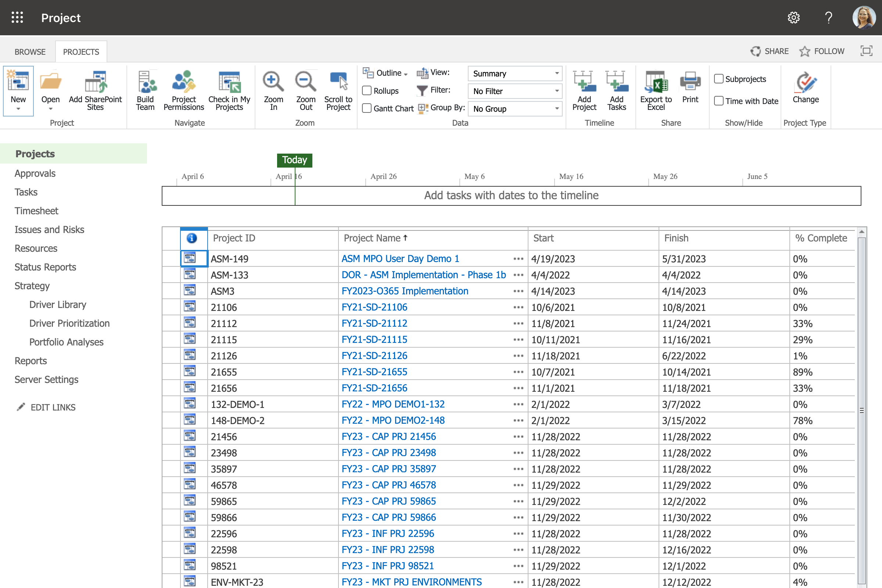The image size is (882, 588).
Task: Click project icon in ASM-133 row
Action: (190, 274)
